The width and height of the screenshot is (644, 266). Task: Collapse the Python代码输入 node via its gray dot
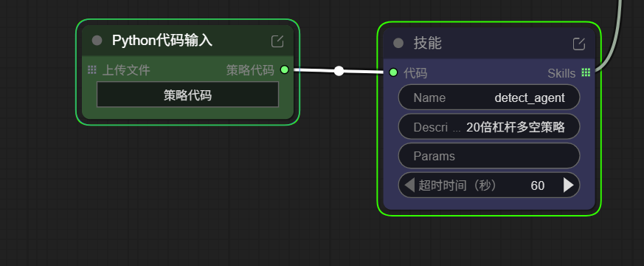tap(97, 41)
